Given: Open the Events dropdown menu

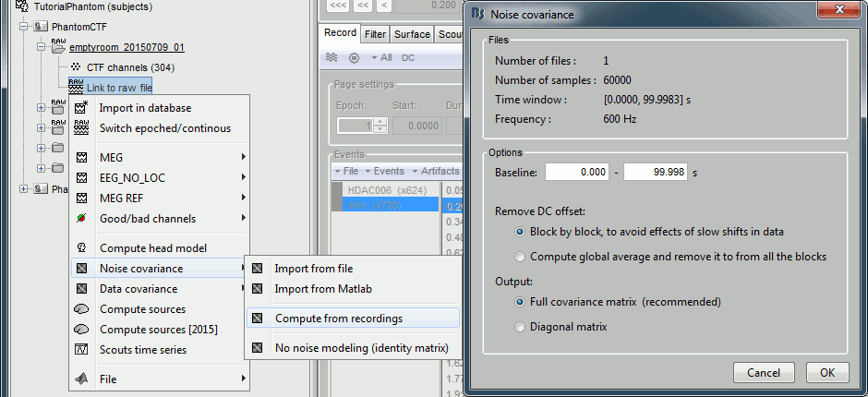Looking at the screenshot, I should [384, 171].
